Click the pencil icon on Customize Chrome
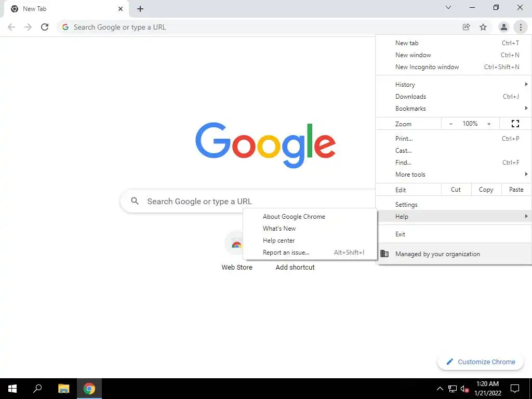The height and width of the screenshot is (399, 532). click(x=450, y=362)
